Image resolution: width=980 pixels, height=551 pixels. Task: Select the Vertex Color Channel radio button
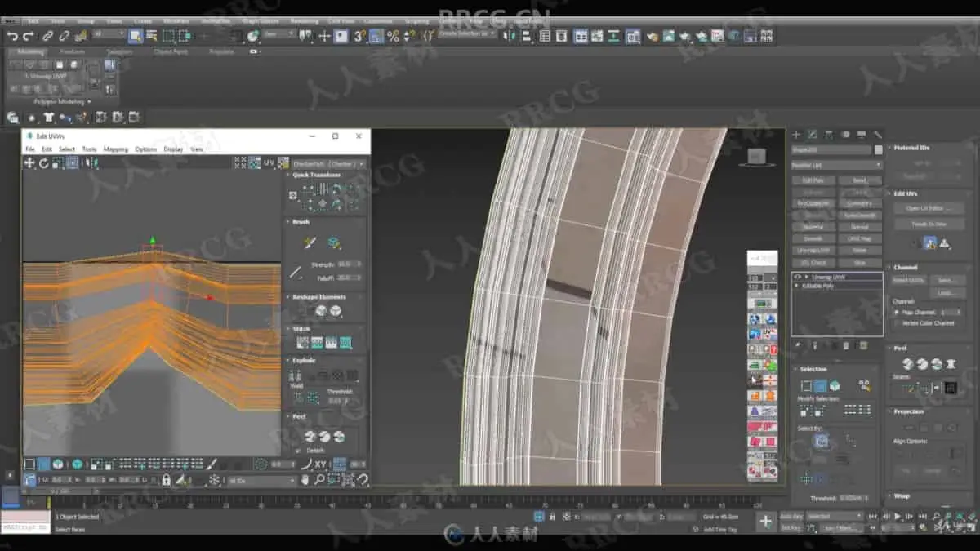tap(897, 322)
